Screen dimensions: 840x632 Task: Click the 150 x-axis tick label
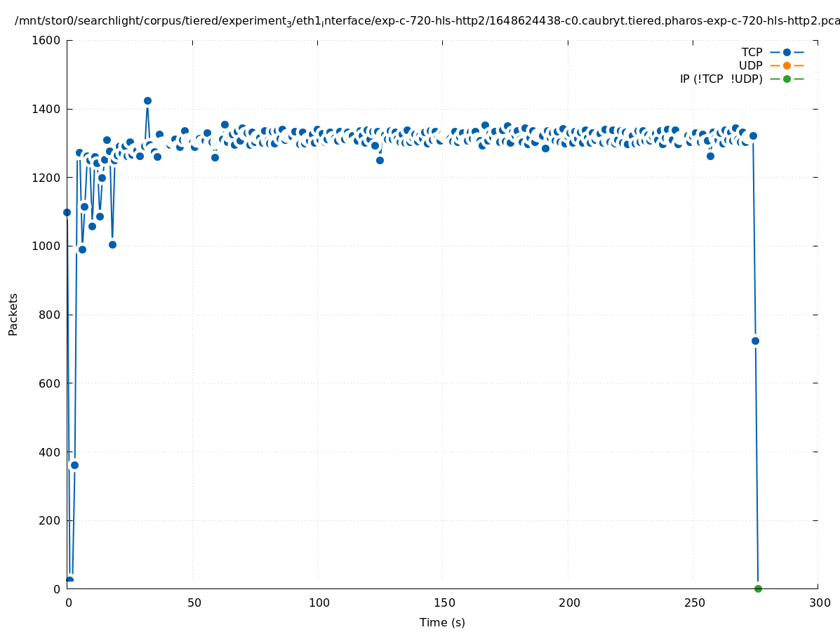point(443,603)
